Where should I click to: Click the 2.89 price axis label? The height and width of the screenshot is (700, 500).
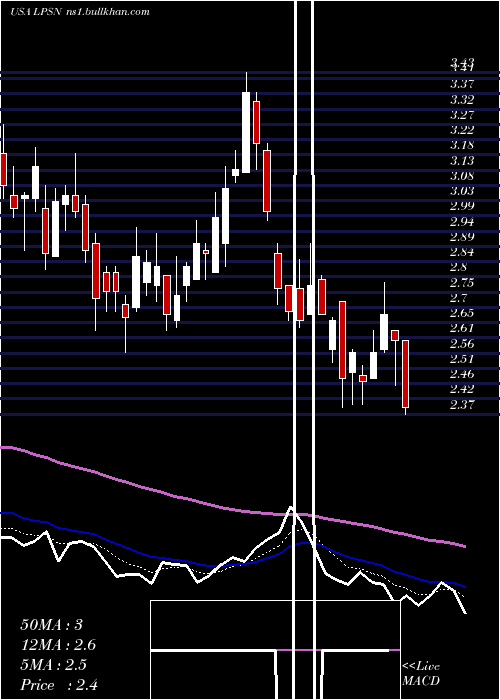coord(462,237)
